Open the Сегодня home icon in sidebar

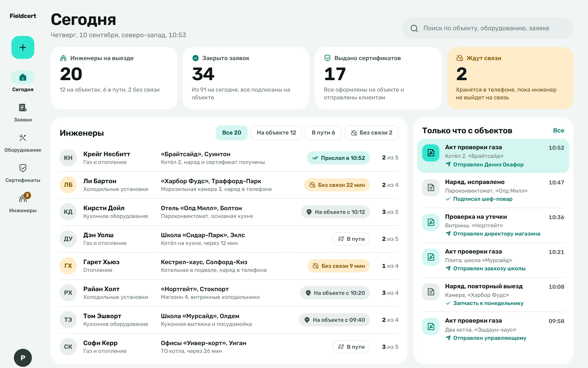pos(23,77)
